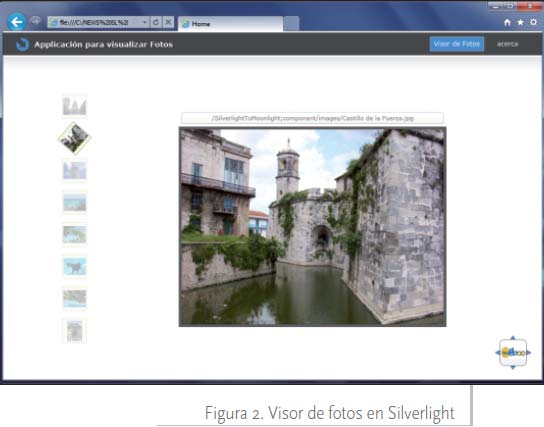Click the blue circular application logo
The width and height of the screenshot is (544, 427).
point(22,44)
